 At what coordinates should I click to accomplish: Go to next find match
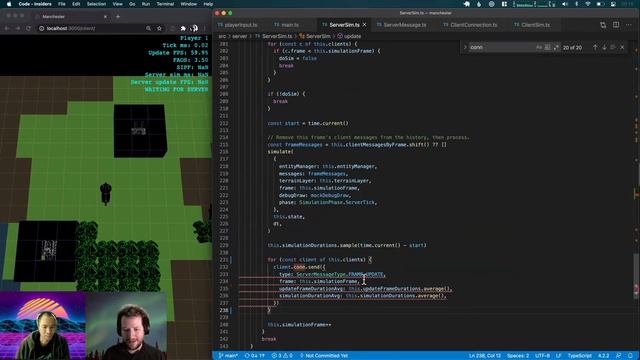(x=604, y=47)
